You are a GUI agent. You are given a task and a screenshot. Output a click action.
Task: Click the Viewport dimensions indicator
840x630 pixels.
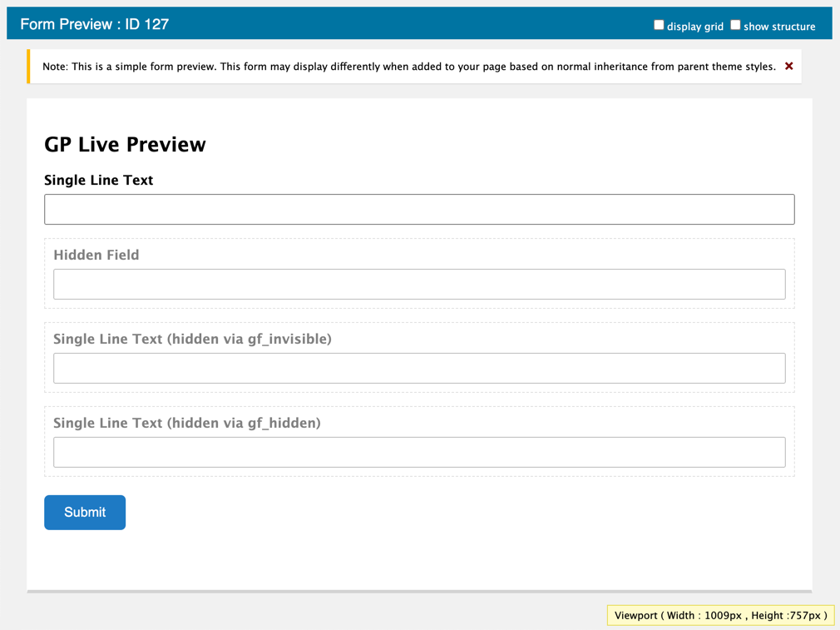(720, 616)
